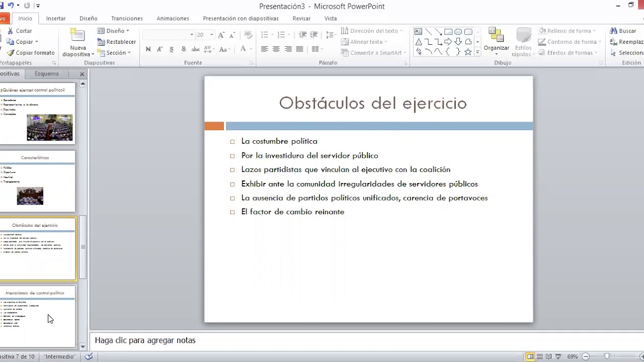644x362 pixels.
Task: Select the left brace shape
Action: coord(448,52)
